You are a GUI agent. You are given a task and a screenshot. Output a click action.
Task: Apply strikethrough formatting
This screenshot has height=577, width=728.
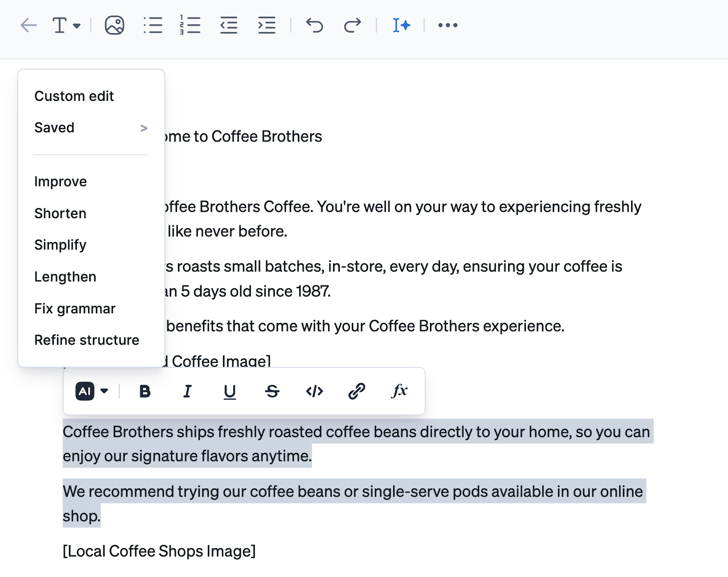(272, 391)
